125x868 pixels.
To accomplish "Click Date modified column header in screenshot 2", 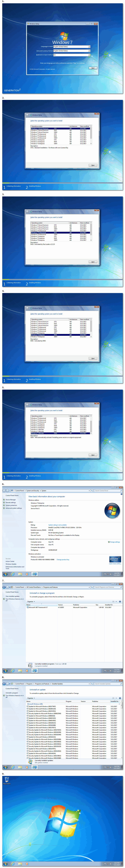I will tap(85, 126).
